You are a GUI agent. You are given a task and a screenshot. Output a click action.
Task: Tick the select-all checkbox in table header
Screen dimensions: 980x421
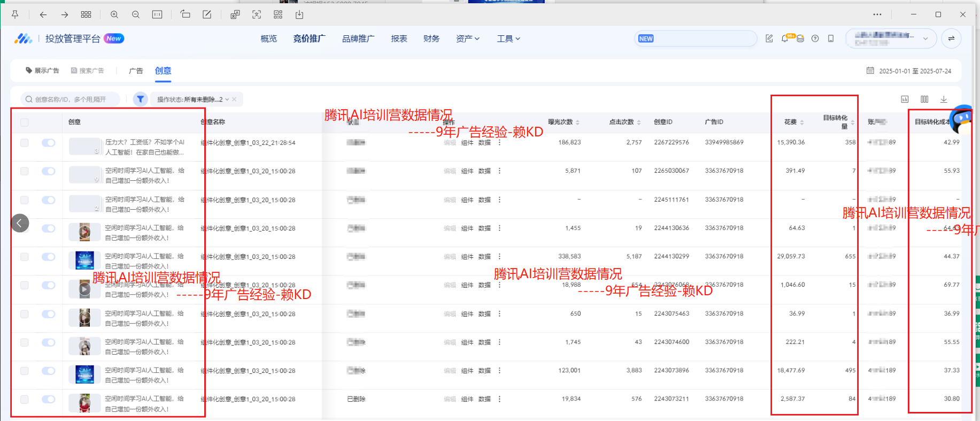25,123
